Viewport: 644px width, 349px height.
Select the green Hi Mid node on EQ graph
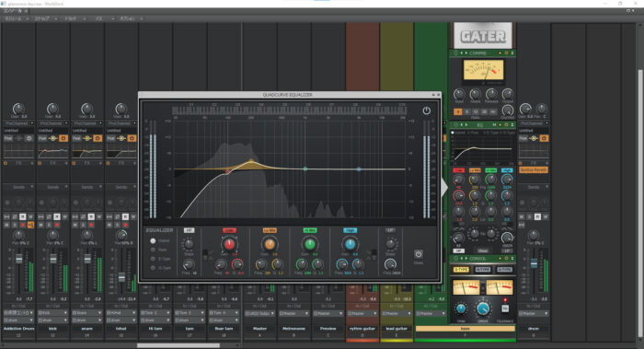tap(305, 169)
